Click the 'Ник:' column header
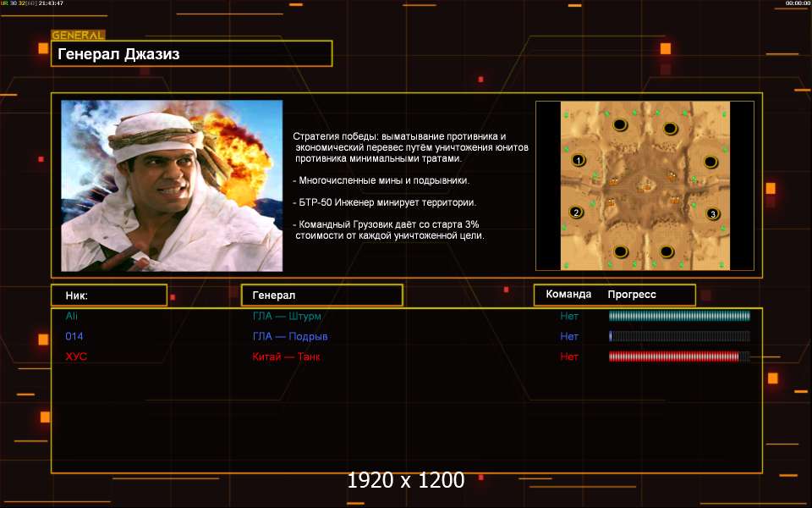Viewport: 812px width, 508px height. [109, 295]
